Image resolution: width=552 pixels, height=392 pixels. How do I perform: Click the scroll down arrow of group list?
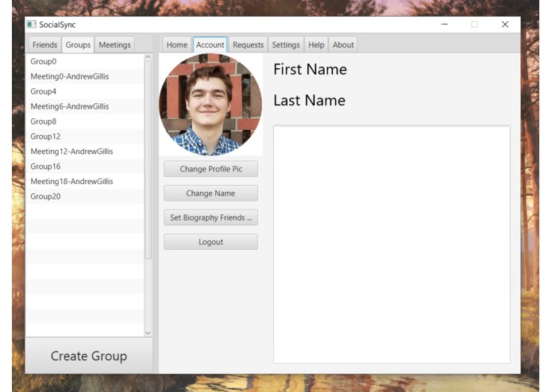pos(148,333)
